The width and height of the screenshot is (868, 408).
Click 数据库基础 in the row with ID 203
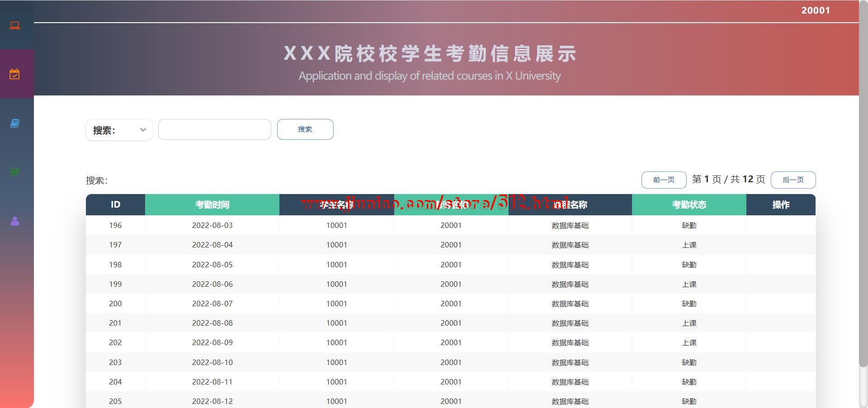(570, 362)
